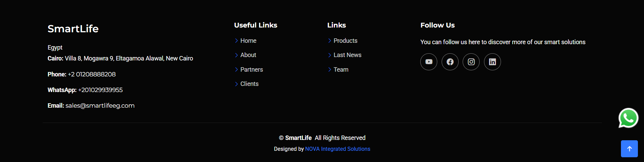Image resolution: width=644 pixels, height=162 pixels.
Task: Go to the Team link
Action: [341, 70]
